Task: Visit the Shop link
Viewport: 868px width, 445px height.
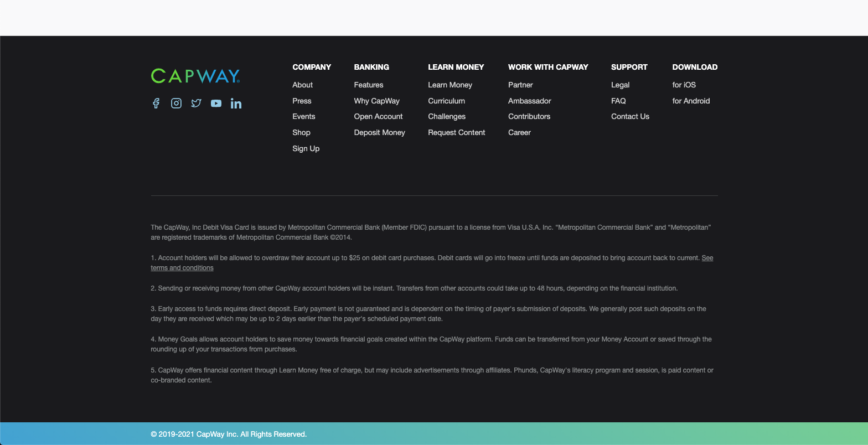Action: click(301, 132)
